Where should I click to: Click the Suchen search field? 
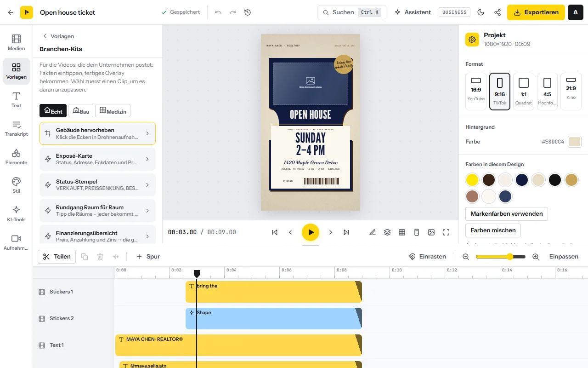point(352,12)
